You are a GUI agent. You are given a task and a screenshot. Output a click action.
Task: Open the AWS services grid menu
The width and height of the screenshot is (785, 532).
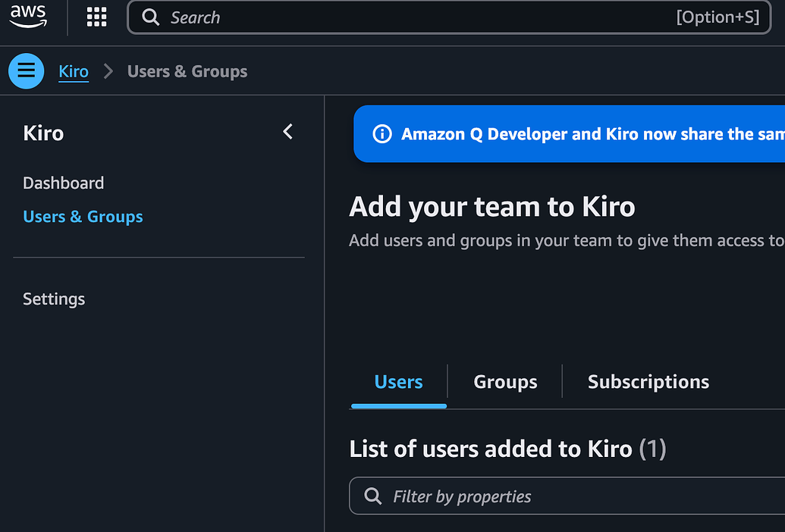click(x=96, y=17)
